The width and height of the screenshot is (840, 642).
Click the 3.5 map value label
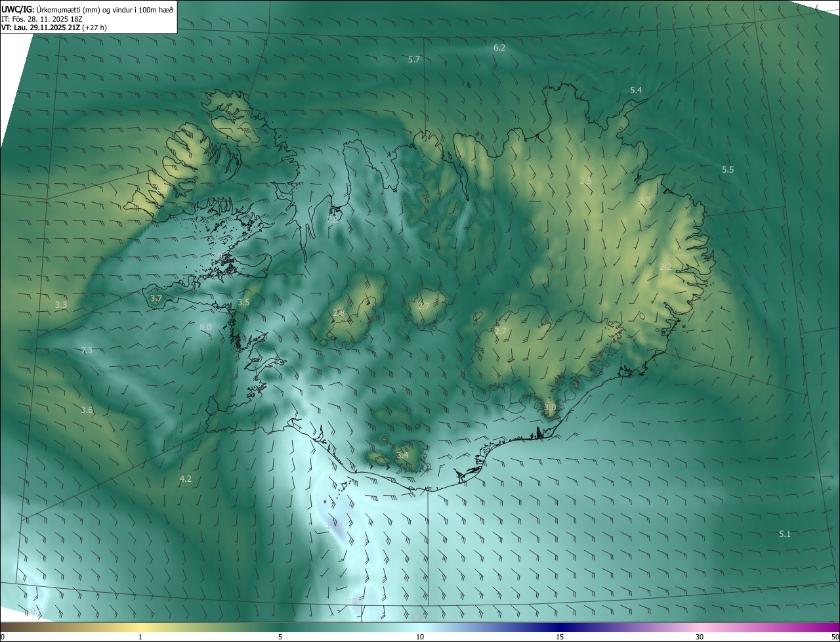coord(243,302)
